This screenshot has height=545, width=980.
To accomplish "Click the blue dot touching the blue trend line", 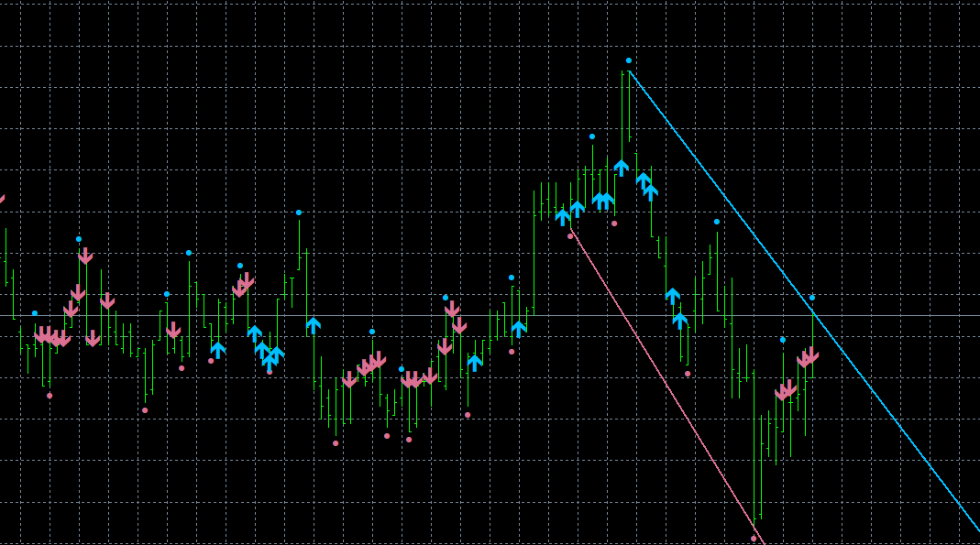I will pyautogui.click(x=812, y=298).
